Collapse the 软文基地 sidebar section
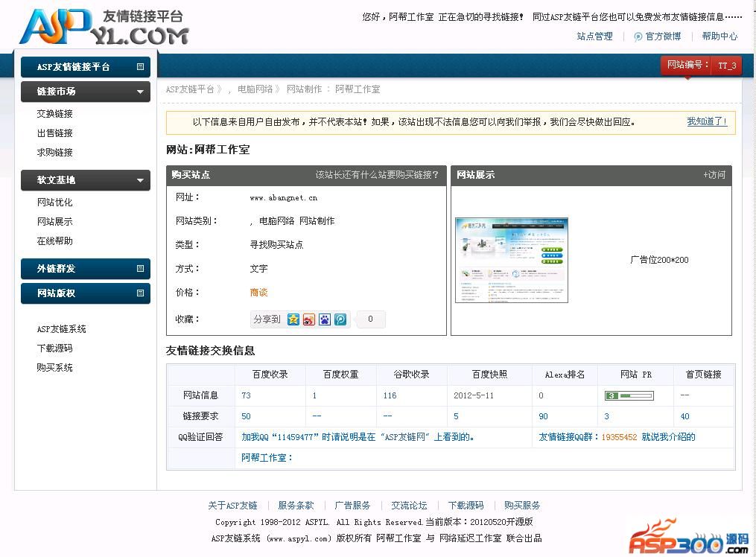 pos(140,180)
